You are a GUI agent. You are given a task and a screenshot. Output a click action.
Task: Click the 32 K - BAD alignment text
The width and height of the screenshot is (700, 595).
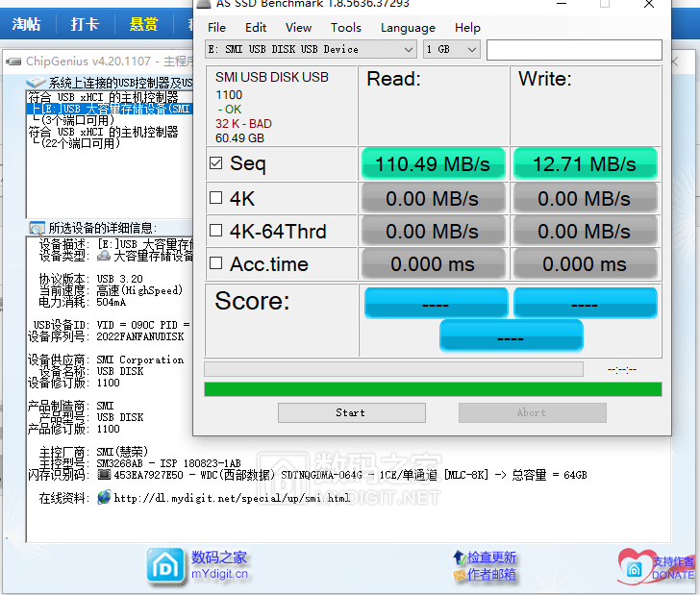pos(243,124)
